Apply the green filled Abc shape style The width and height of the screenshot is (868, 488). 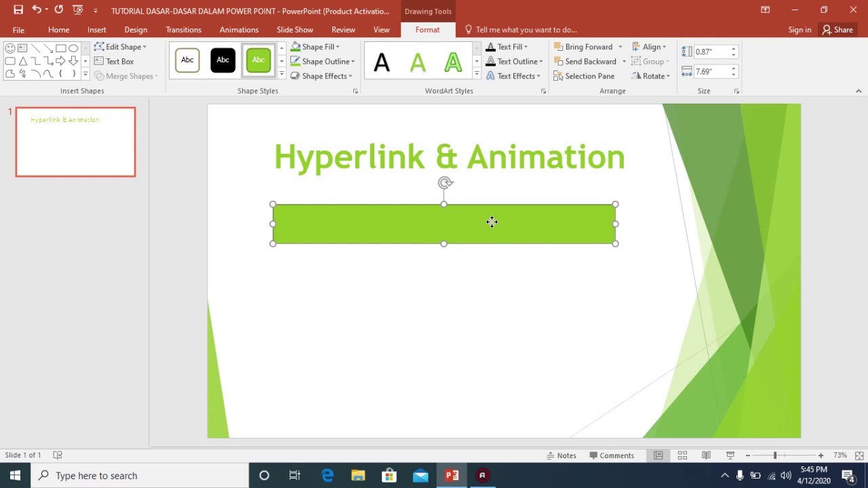(x=258, y=60)
